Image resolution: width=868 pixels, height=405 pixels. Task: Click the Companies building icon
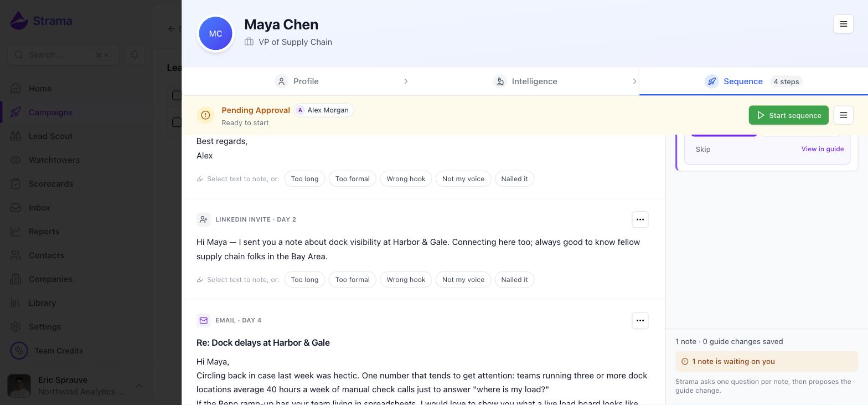pyautogui.click(x=15, y=279)
